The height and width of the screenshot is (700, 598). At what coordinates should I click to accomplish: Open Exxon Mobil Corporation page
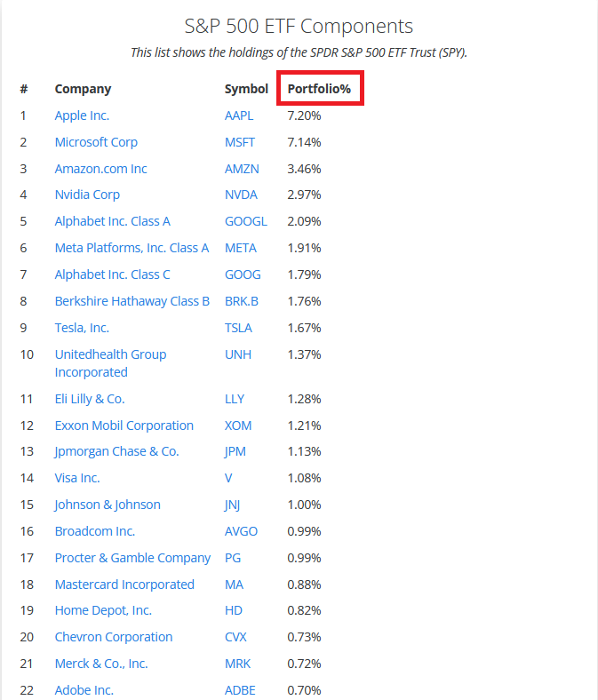(x=124, y=426)
